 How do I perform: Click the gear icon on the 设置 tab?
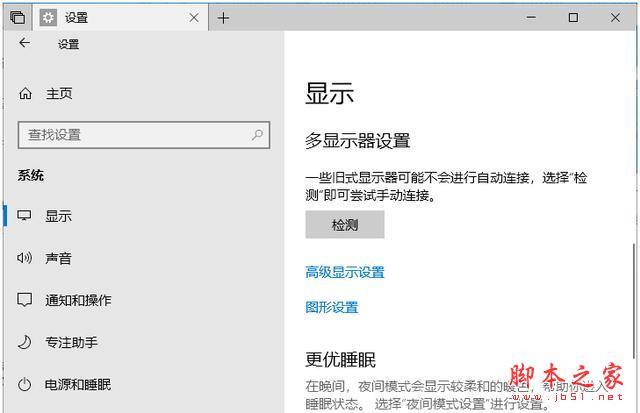point(48,17)
